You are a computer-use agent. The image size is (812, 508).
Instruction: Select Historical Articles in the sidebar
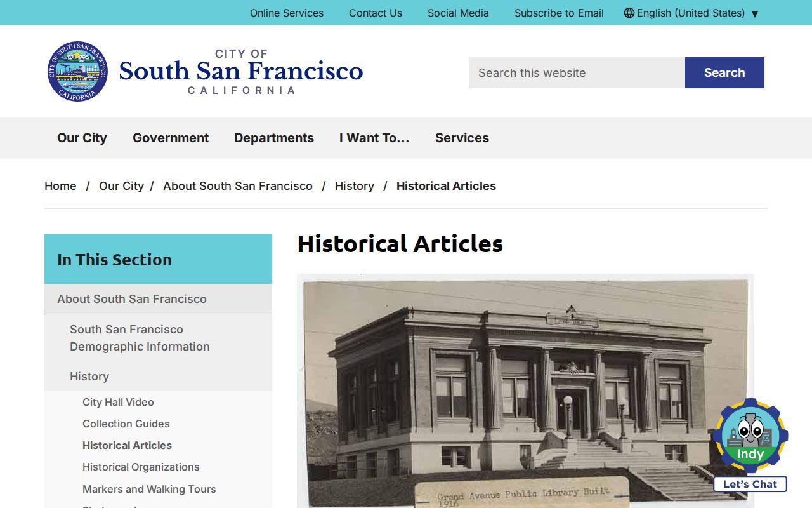pyautogui.click(x=127, y=445)
